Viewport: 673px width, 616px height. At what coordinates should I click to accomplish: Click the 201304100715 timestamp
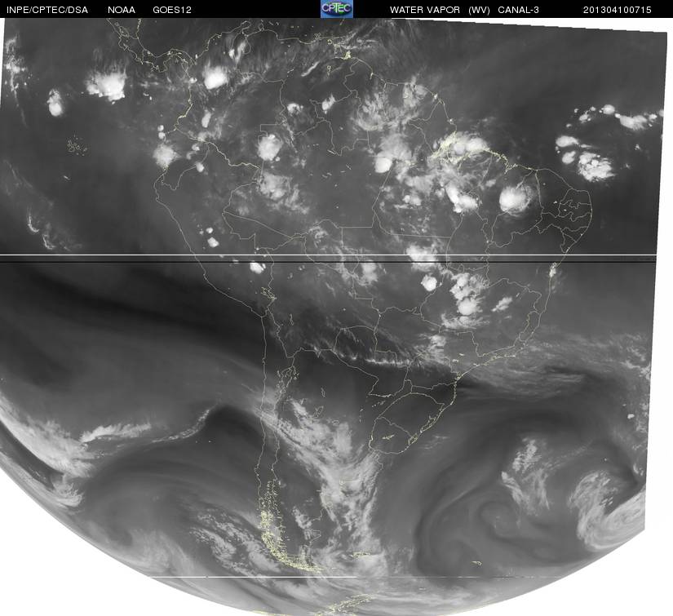click(618, 10)
